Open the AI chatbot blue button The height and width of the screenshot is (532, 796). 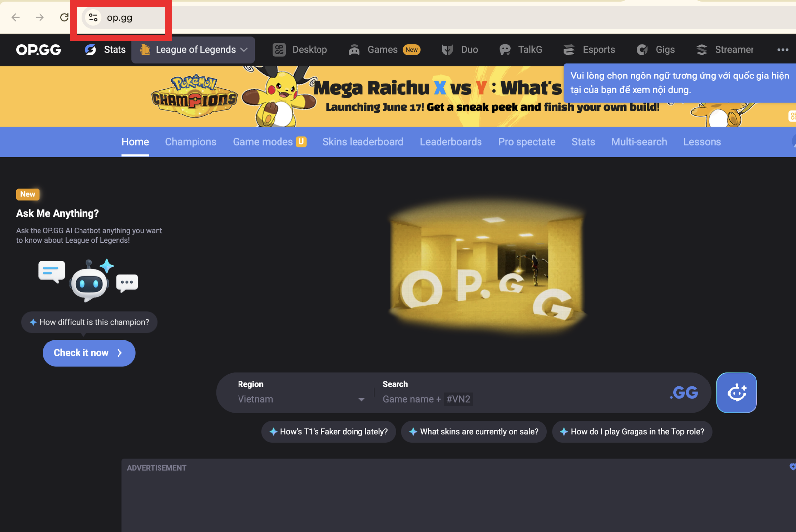pyautogui.click(x=737, y=392)
